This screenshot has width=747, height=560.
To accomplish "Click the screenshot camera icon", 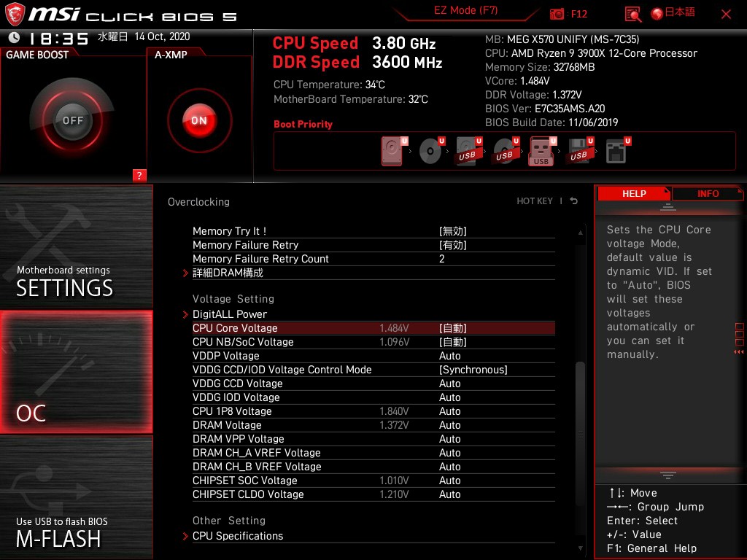I will tap(557, 14).
